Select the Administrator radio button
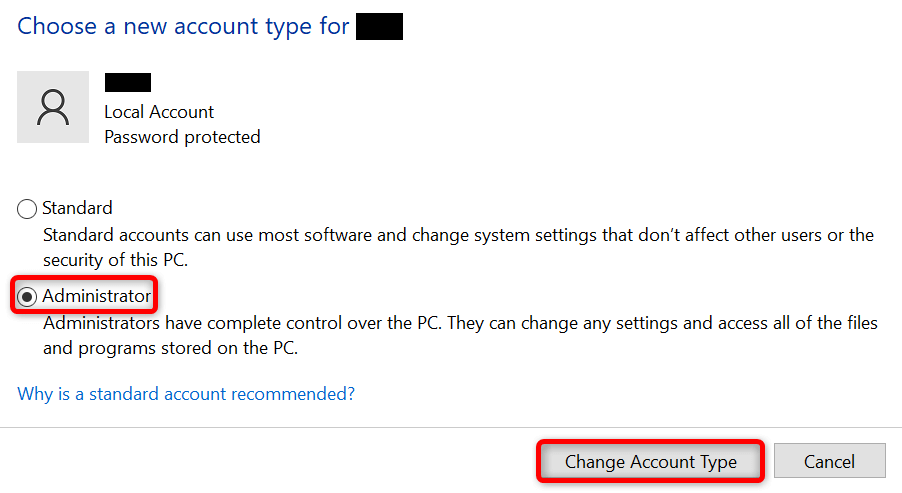 pyautogui.click(x=27, y=297)
